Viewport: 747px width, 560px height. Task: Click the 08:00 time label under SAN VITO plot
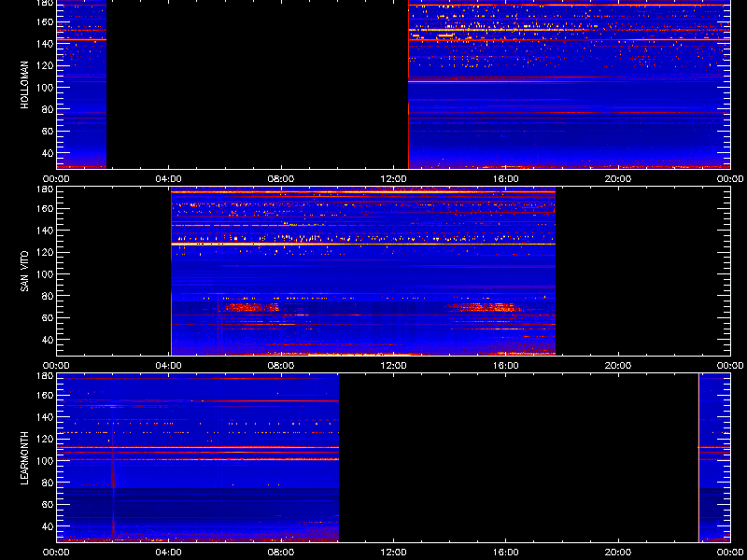pyautogui.click(x=281, y=366)
